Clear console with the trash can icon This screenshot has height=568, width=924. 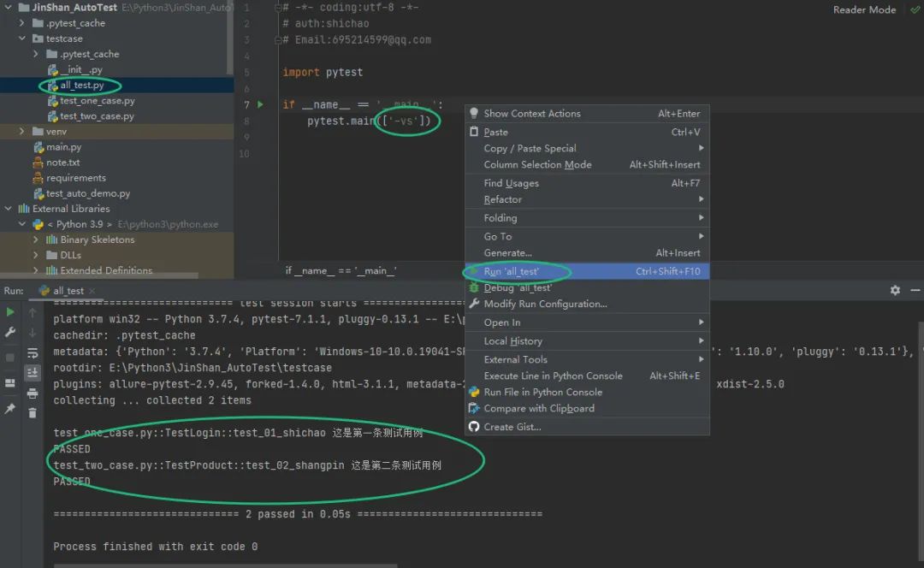tap(33, 413)
